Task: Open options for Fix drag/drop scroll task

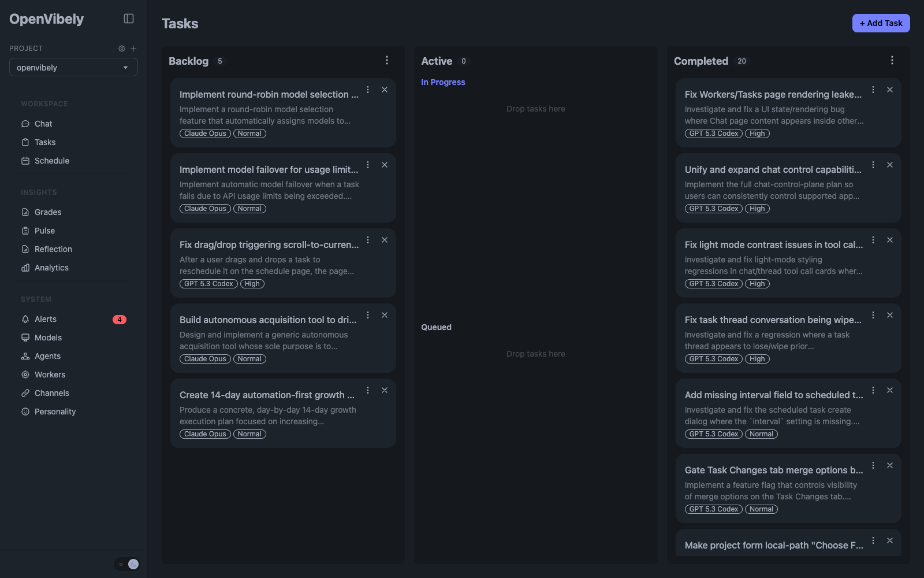Action: pos(368,240)
